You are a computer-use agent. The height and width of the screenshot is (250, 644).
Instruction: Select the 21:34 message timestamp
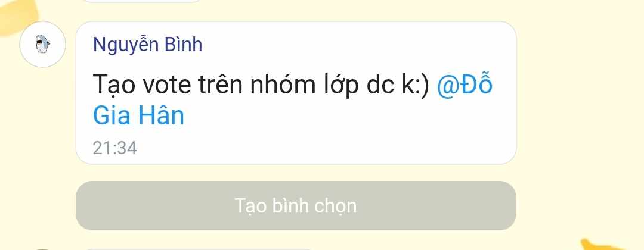click(114, 148)
